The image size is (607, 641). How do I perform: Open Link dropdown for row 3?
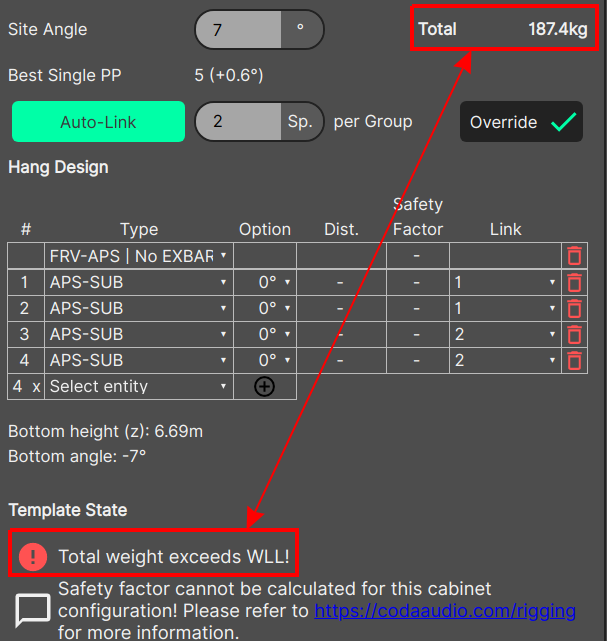505,334
